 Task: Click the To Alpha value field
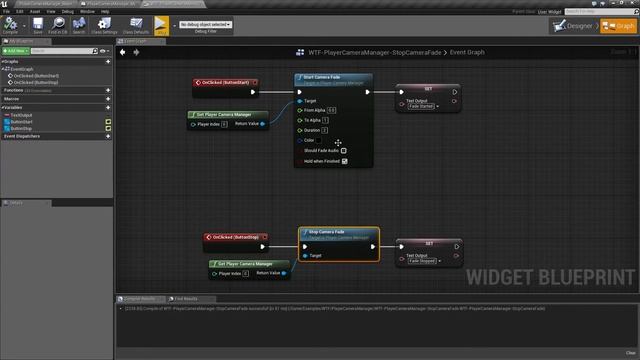coord(325,120)
